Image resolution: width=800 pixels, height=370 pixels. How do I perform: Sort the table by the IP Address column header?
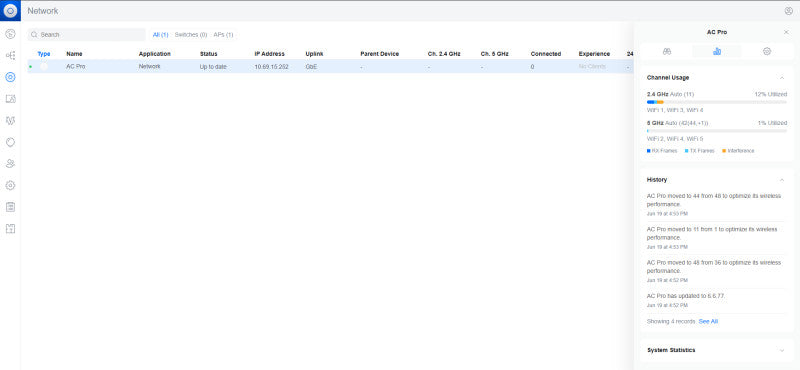pyautogui.click(x=269, y=54)
